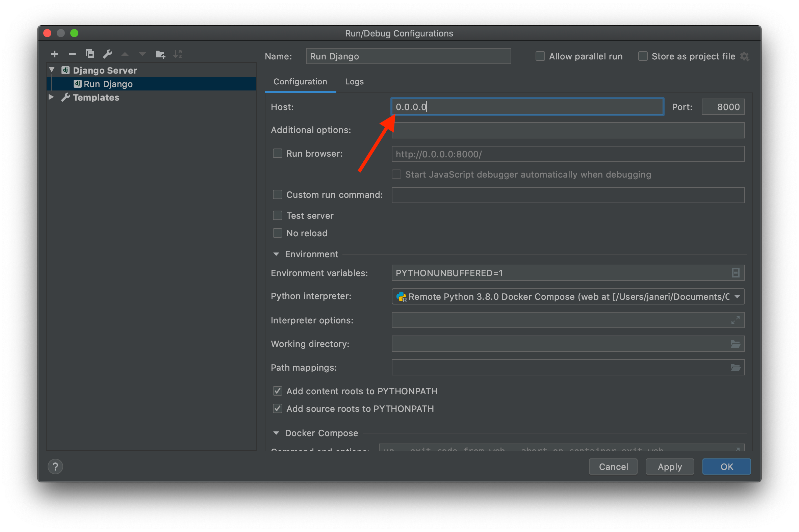This screenshot has height=532, width=799.
Task: Open the Python interpreter dropdown
Action: point(737,296)
